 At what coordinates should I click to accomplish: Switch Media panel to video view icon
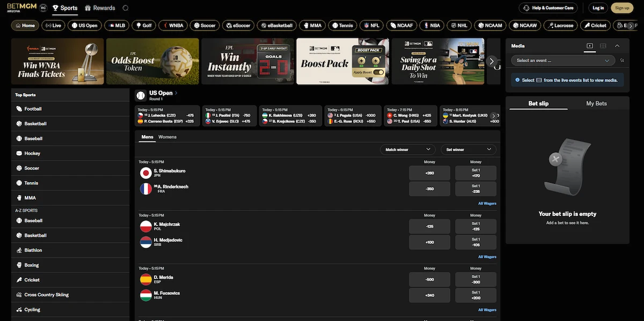(x=590, y=46)
